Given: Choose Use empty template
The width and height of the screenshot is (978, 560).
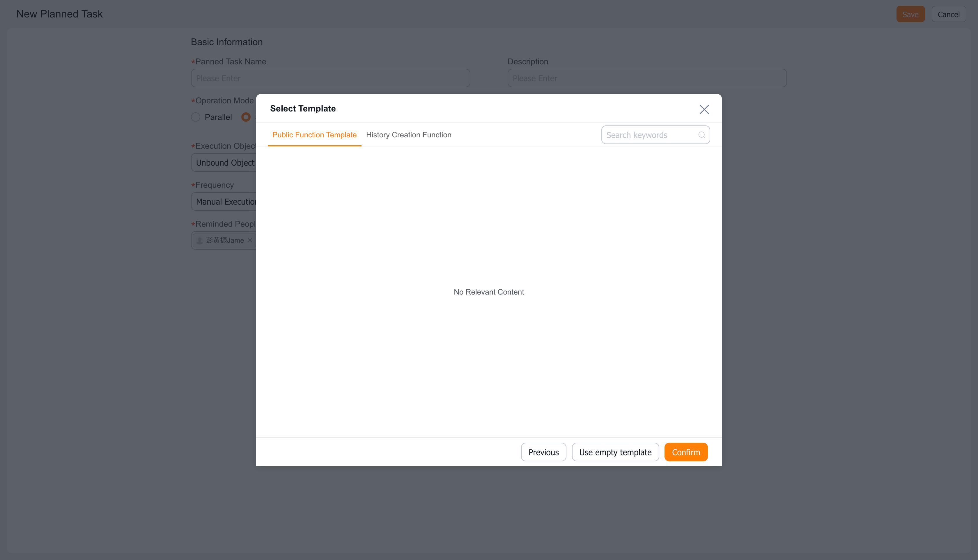Looking at the screenshot, I should coord(615,452).
